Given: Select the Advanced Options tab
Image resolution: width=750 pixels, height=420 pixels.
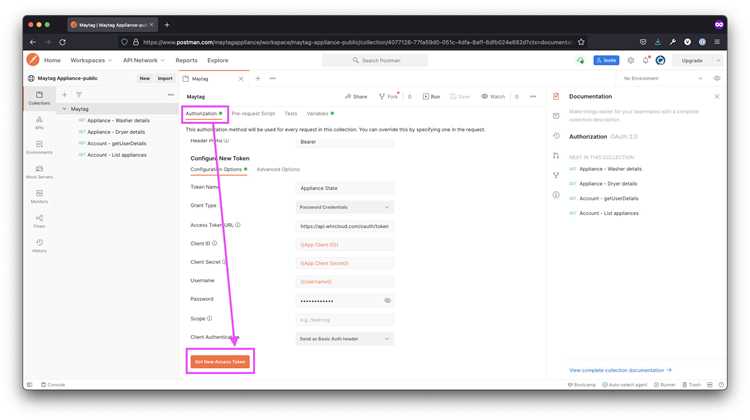Looking at the screenshot, I should (x=278, y=169).
